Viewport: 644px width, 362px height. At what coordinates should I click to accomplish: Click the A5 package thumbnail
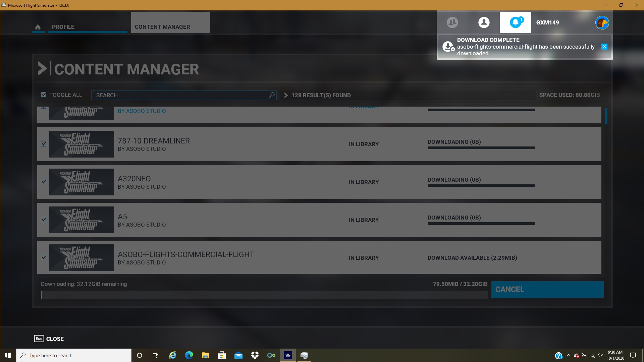pyautogui.click(x=82, y=220)
